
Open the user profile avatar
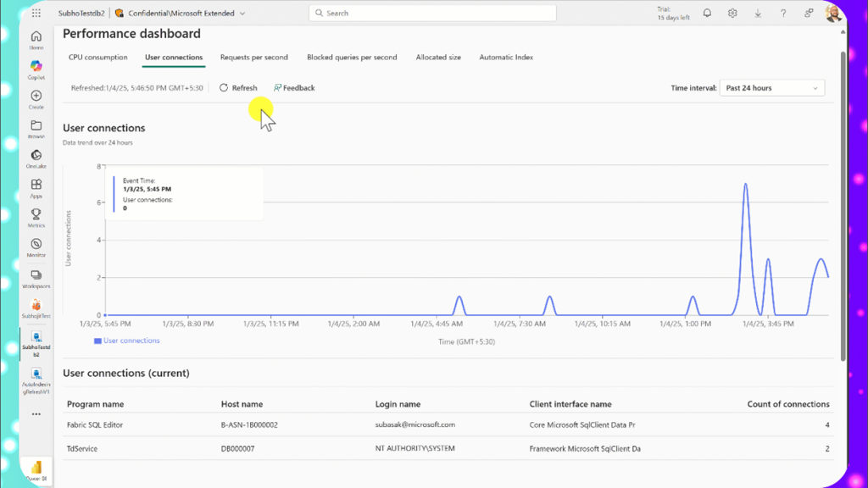[x=833, y=14]
